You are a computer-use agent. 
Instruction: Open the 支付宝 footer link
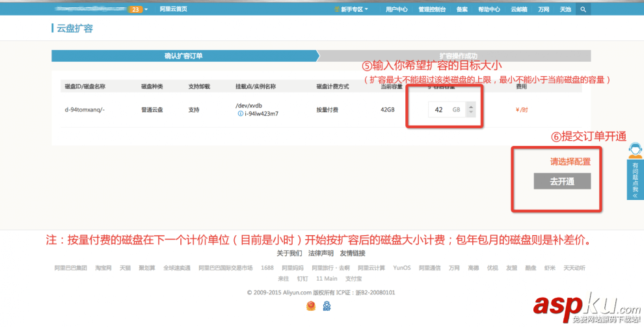pyautogui.click(x=353, y=278)
